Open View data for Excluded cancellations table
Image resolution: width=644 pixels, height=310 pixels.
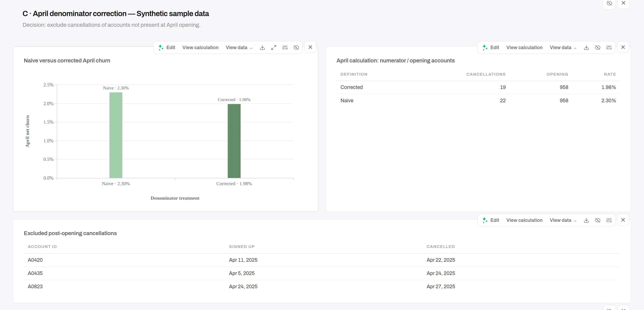click(563, 220)
